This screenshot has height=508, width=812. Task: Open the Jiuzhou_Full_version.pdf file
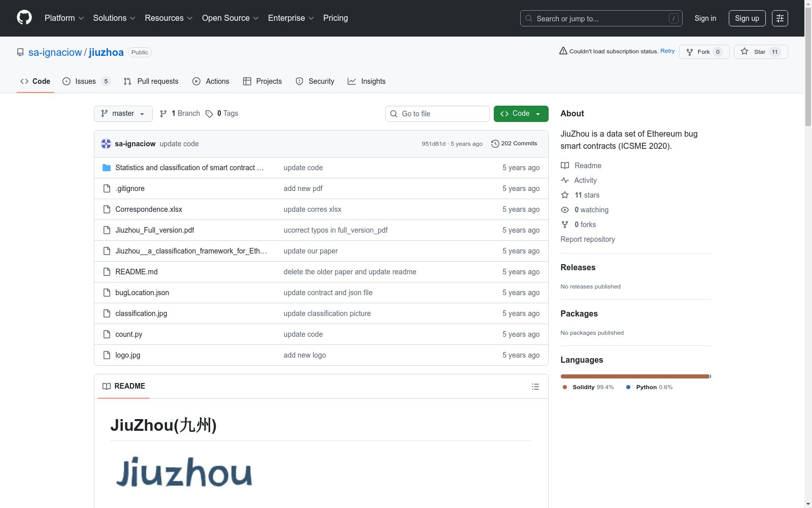[155, 230]
